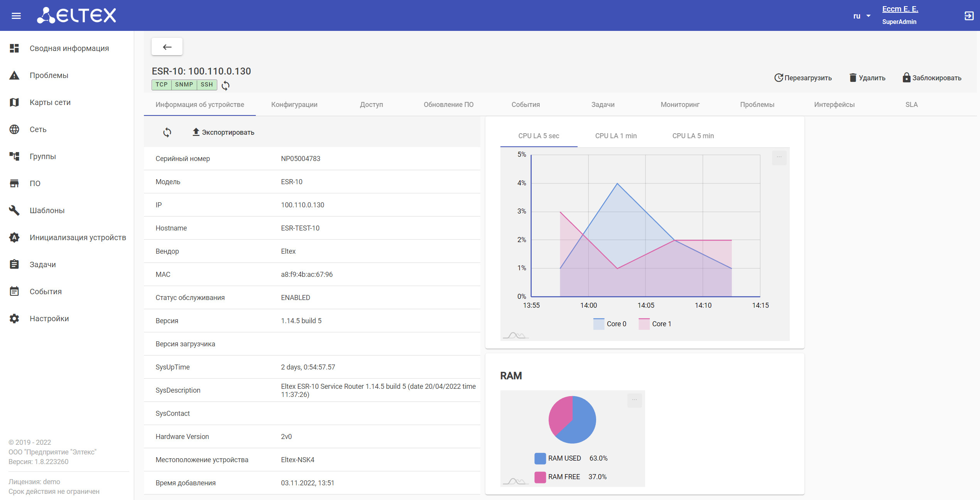Switch to the Мониторинг tab
Viewport: 980px width, 500px height.
point(680,105)
